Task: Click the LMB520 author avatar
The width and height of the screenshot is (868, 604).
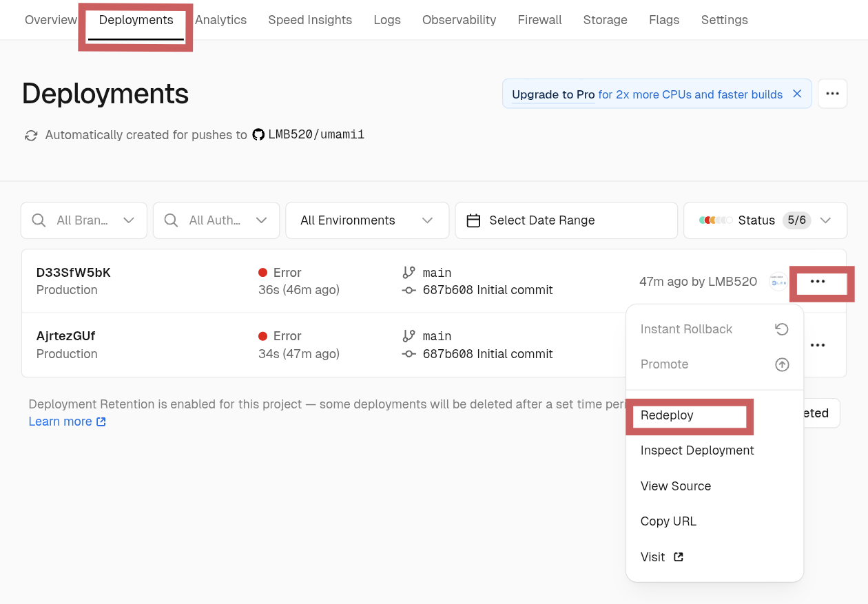Action: click(778, 282)
